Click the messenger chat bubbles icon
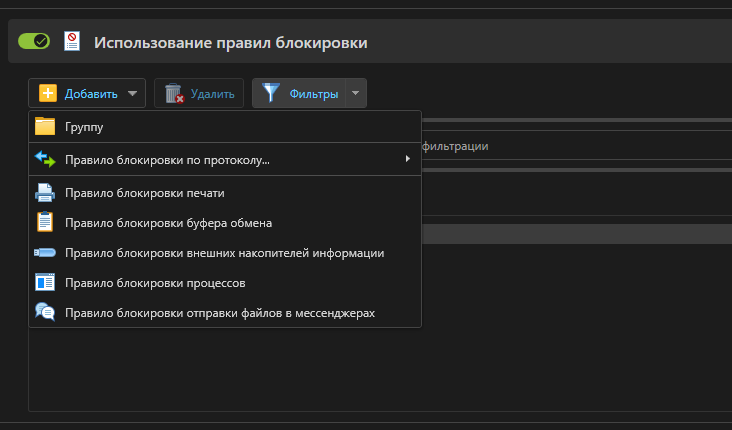 (x=45, y=312)
